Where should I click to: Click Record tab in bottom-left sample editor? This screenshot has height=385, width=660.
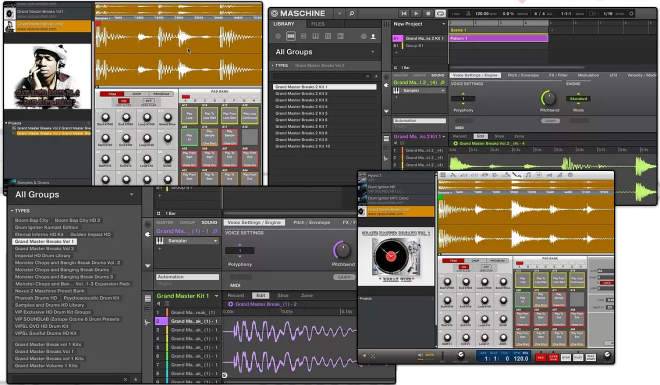point(236,296)
